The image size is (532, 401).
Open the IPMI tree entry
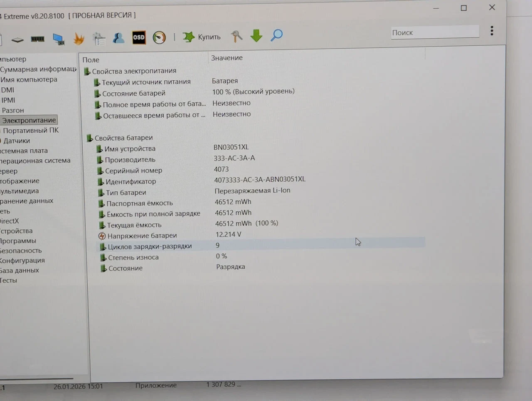click(8, 100)
